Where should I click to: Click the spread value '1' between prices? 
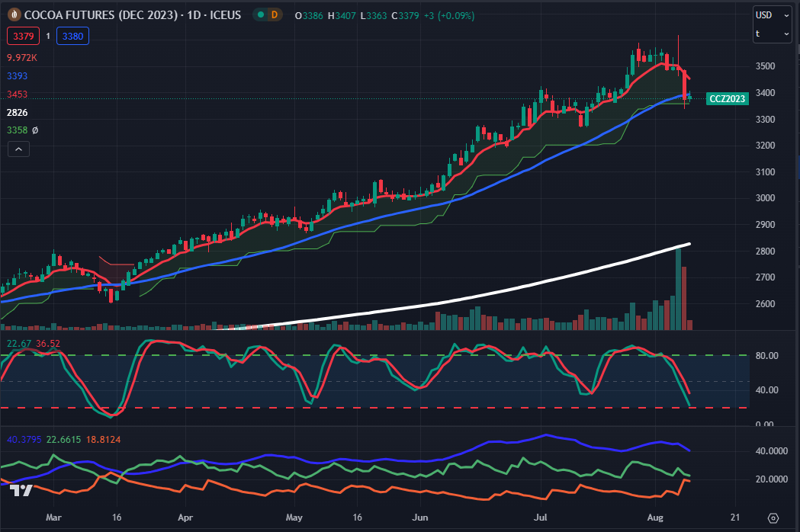[48, 37]
